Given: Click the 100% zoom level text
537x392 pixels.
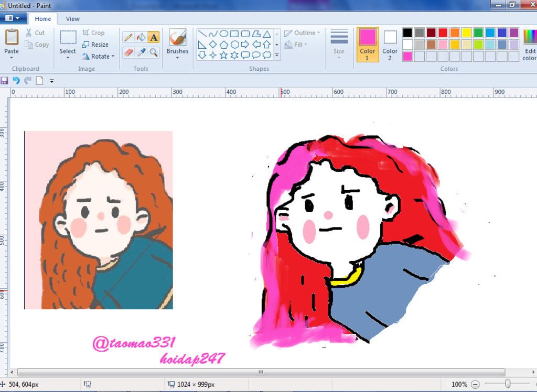Looking at the screenshot, I should [459, 385].
